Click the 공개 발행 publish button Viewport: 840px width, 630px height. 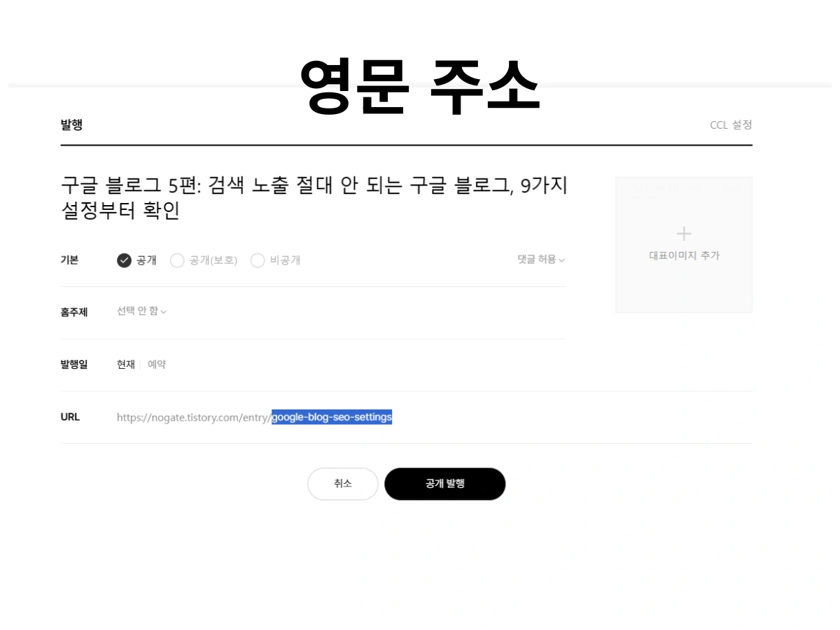tap(445, 484)
